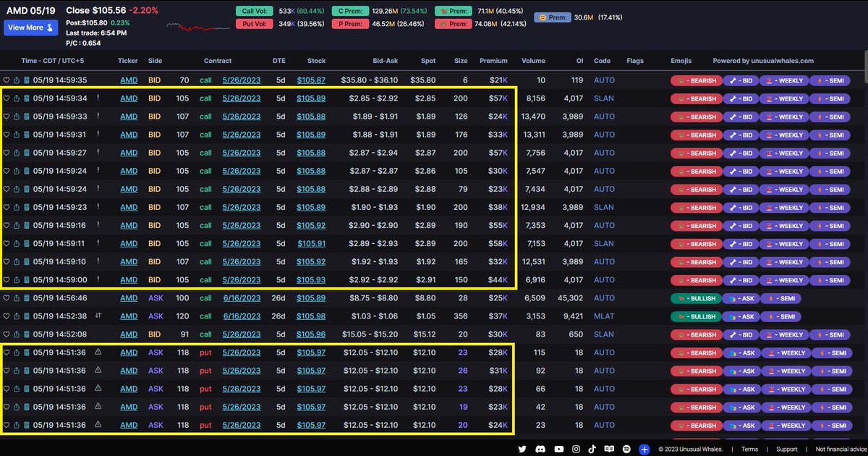Image resolution: width=868 pixels, height=456 pixels.
Task: Open $105.98 stock link on 14:52:38 row
Action: [311, 316]
